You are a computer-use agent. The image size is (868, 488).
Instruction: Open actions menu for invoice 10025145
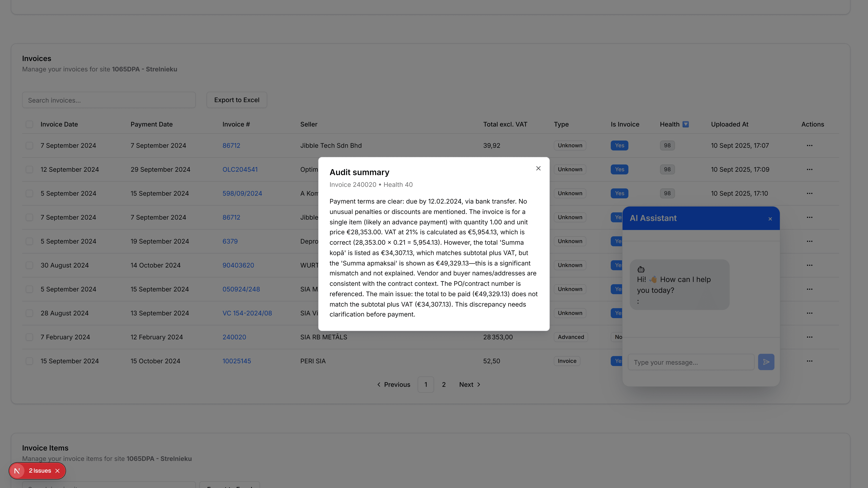pyautogui.click(x=810, y=361)
